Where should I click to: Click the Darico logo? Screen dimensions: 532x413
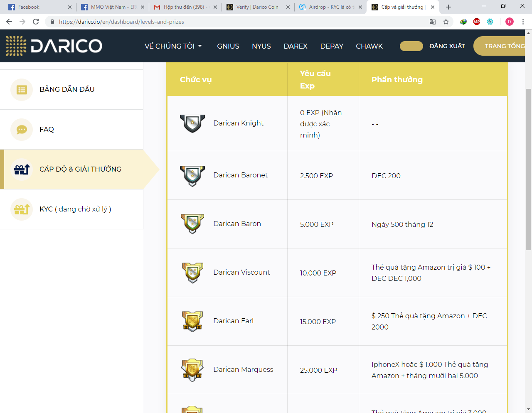54,46
